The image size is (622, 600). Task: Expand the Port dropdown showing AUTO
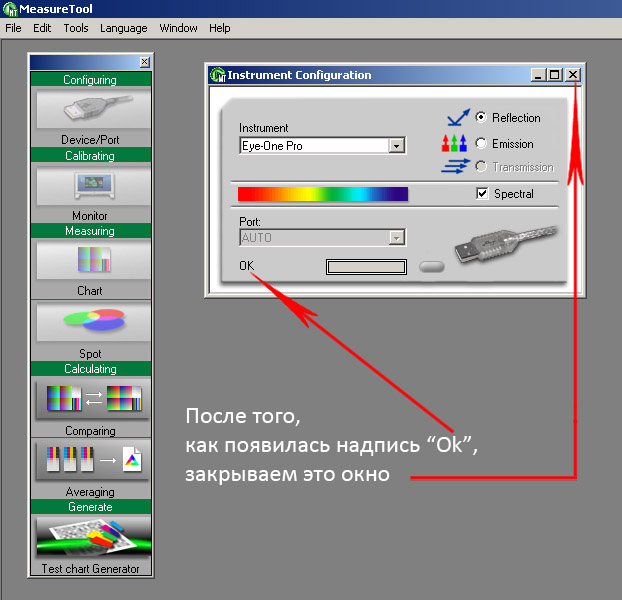[396, 238]
